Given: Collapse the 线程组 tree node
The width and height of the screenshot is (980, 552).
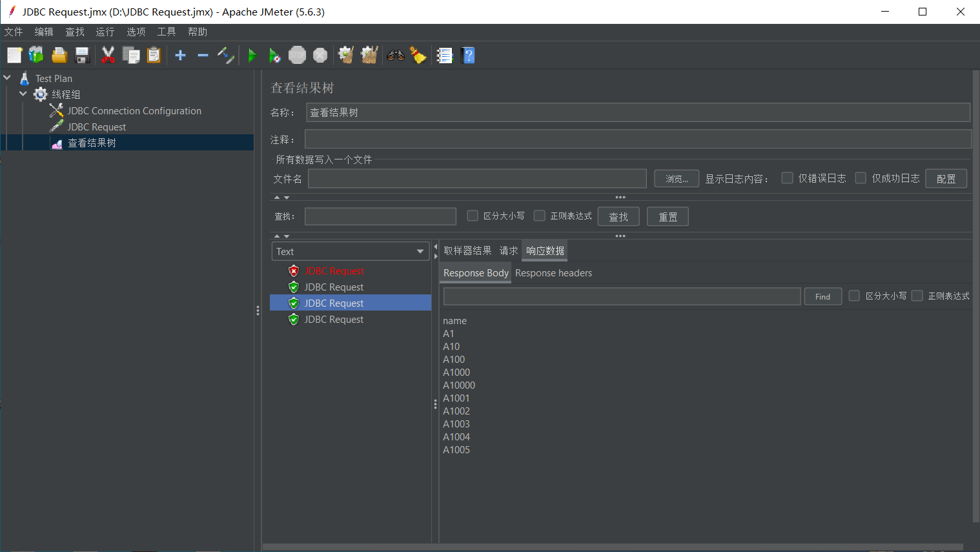Looking at the screenshot, I should 23,94.
